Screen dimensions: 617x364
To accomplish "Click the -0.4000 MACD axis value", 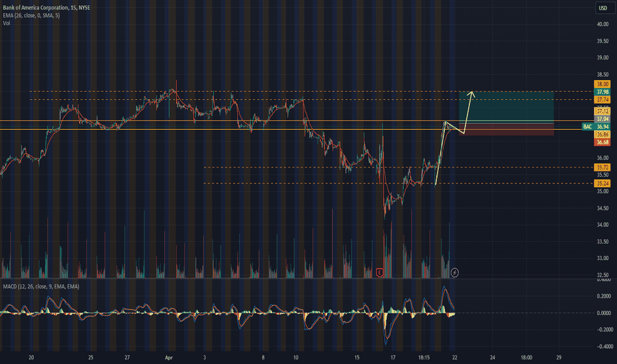I will click(x=604, y=346).
